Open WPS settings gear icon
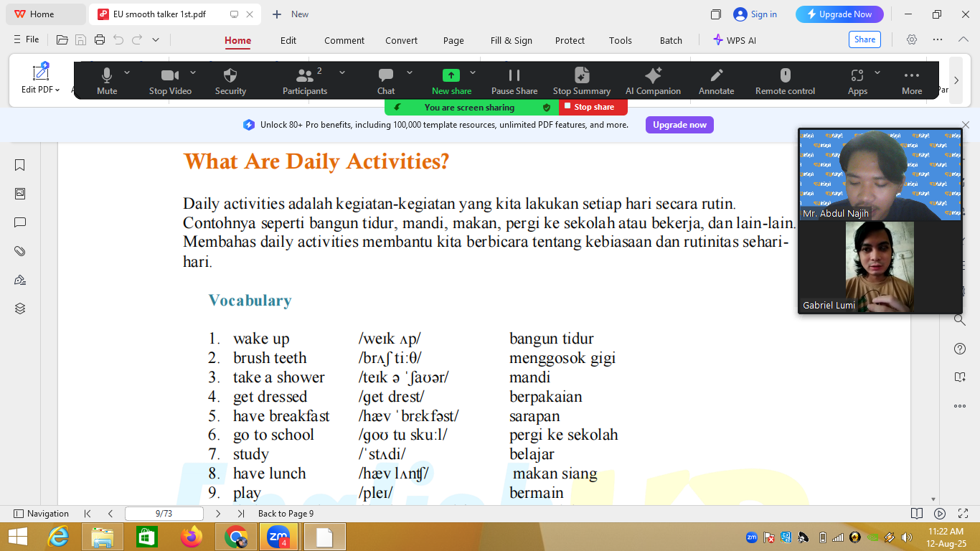980x551 pixels. tap(912, 39)
